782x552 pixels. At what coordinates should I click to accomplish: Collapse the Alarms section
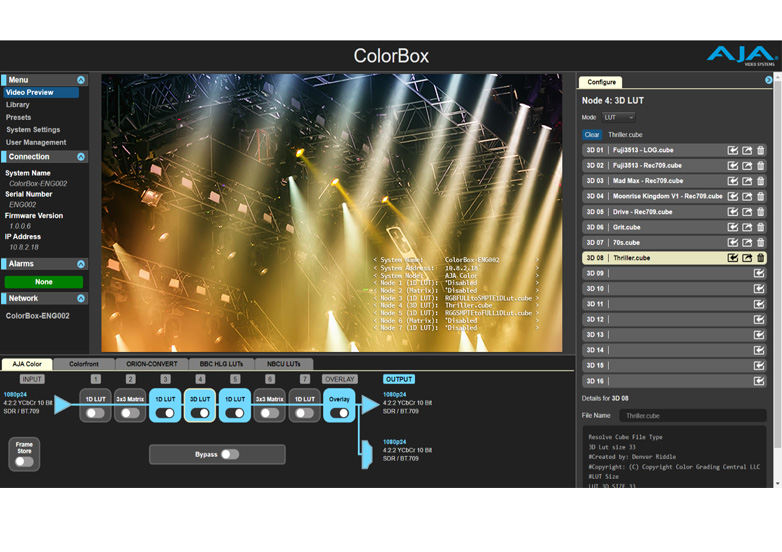[81, 264]
